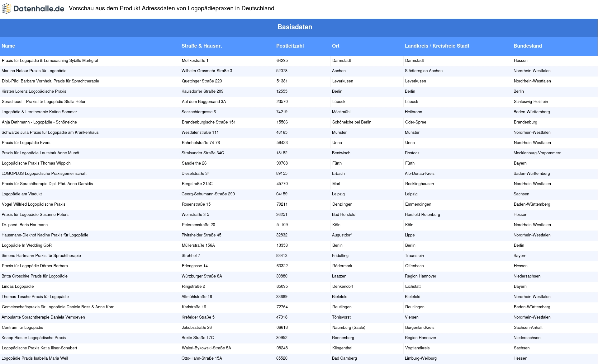Viewport: 598px width, 364px height.
Task: Click the town Augustdorf
Action: pyautogui.click(x=342, y=235)
